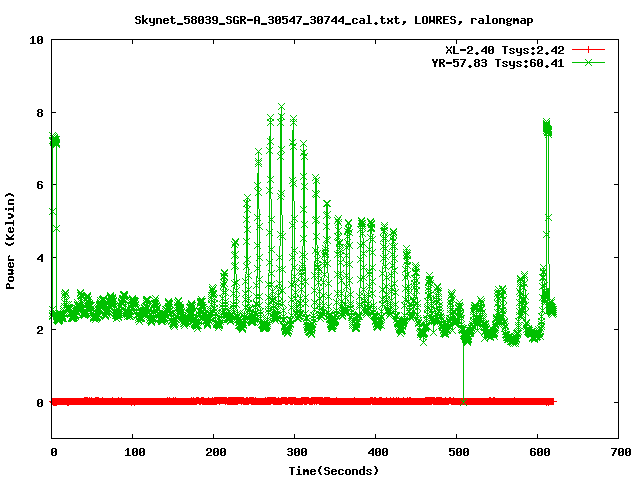Click the green dropout point at zero near 500 seconds
The height and width of the screenshot is (480, 640).
tap(463, 402)
